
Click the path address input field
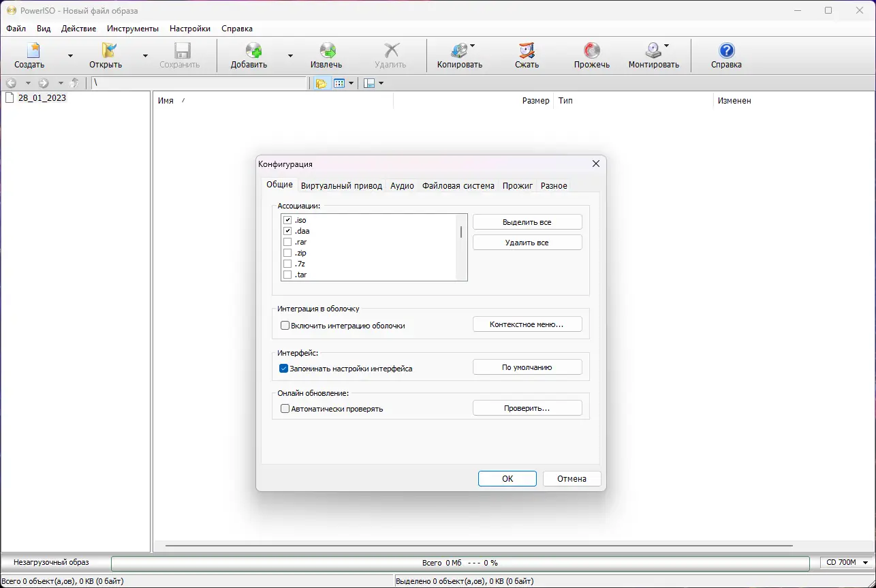point(200,83)
